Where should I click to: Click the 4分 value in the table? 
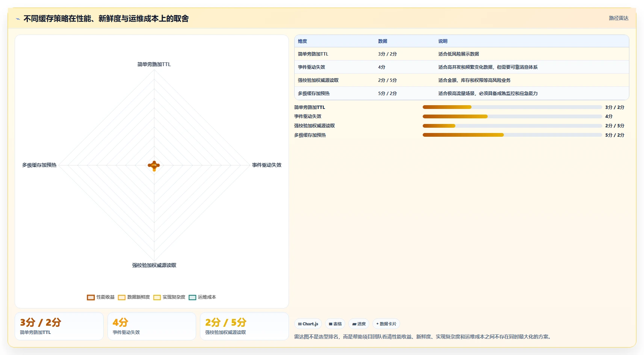pos(382,67)
